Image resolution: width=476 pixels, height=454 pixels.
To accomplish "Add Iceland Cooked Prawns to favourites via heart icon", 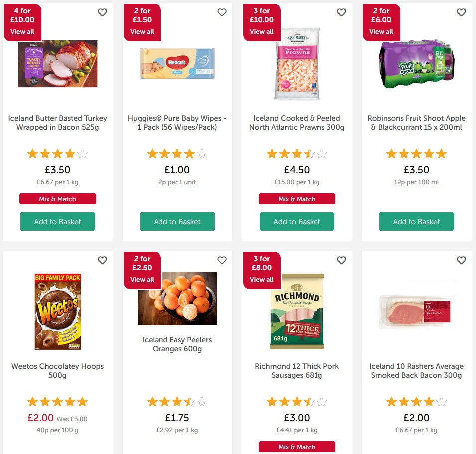I will pos(341,12).
